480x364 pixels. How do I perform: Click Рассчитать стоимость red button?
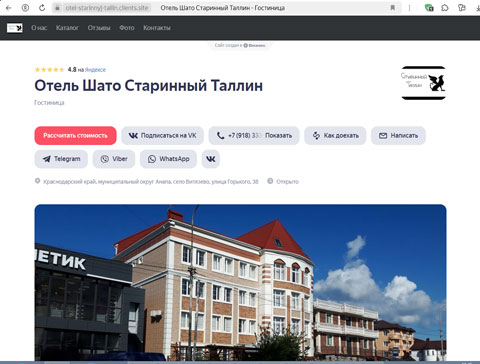(x=75, y=136)
